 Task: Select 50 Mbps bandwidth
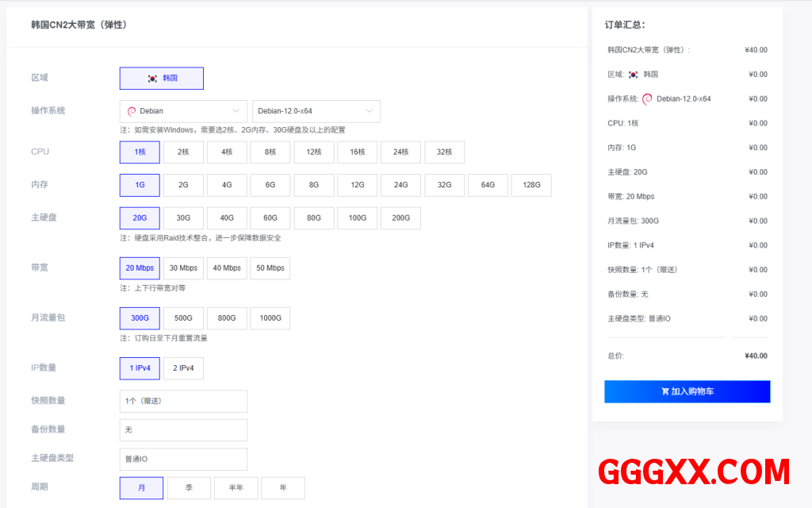270,268
